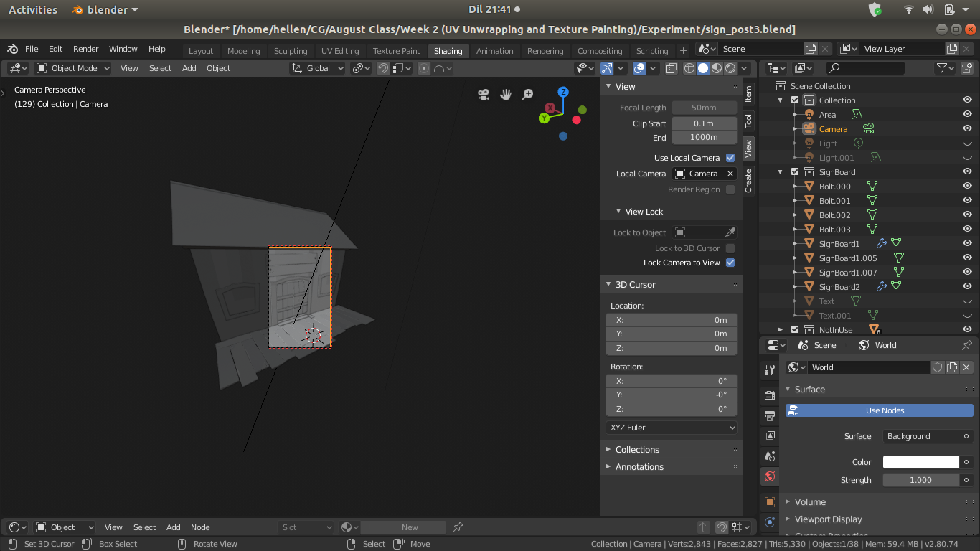The height and width of the screenshot is (551, 980).
Task: Click eyedropper next to Lock to Object
Action: click(730, 232)
